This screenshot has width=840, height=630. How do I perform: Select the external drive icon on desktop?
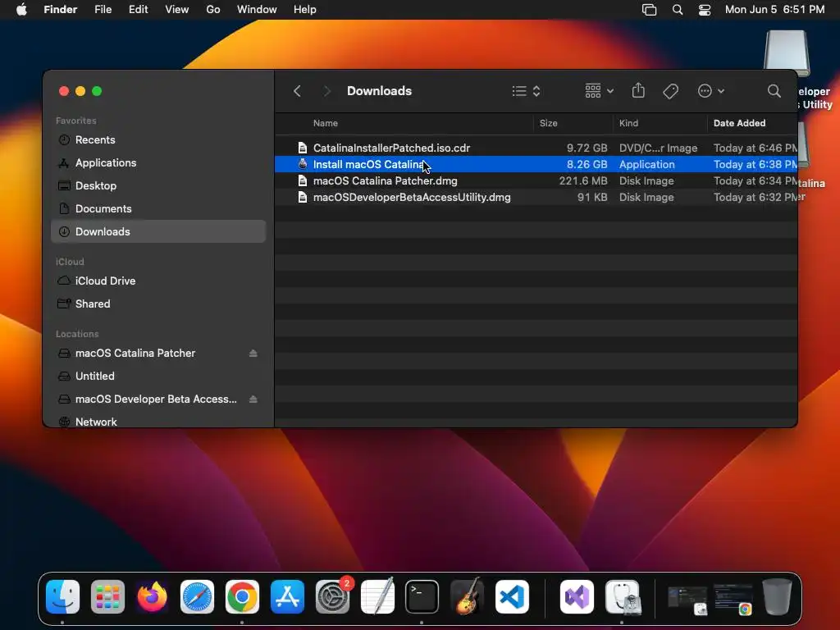tap(787, 53)
